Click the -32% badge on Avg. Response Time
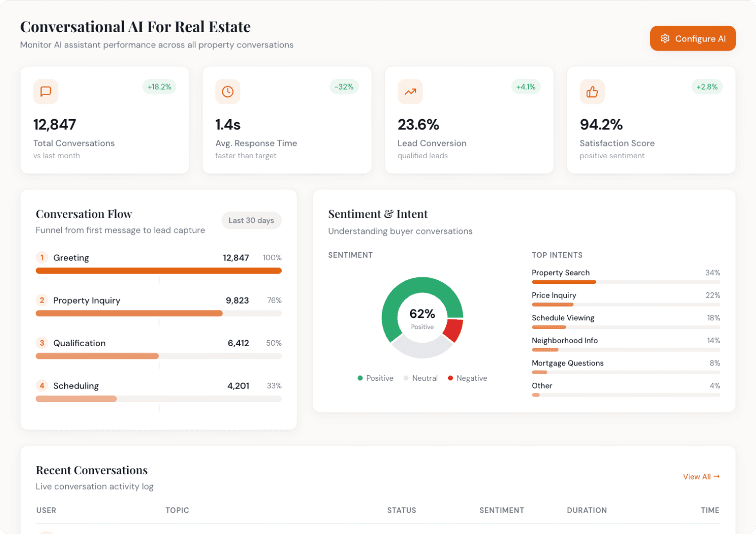The width and height of the screenshot is (756, 534). pos(344,87)
